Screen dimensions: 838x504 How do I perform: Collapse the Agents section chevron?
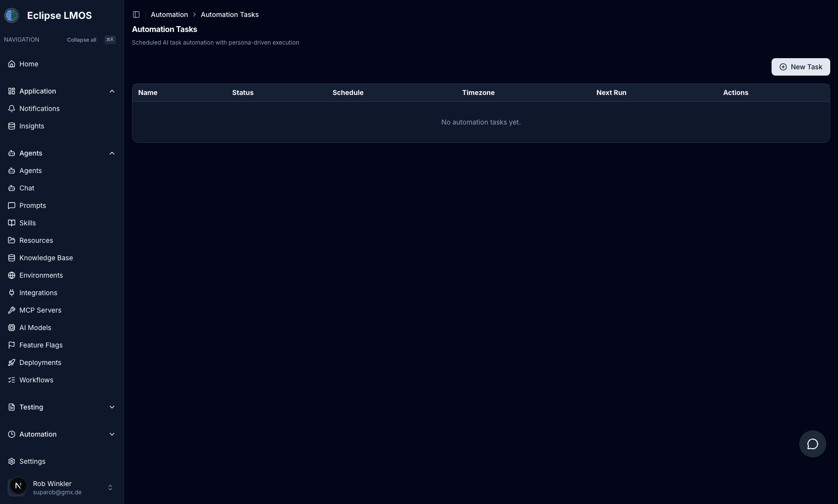pos(112,153)
